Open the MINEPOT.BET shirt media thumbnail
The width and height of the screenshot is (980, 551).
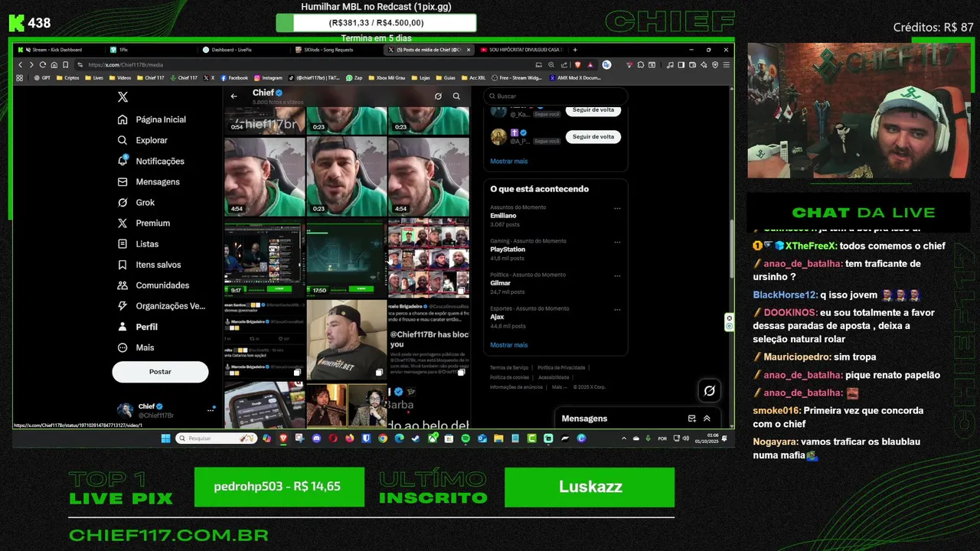(x=346, y=340)
